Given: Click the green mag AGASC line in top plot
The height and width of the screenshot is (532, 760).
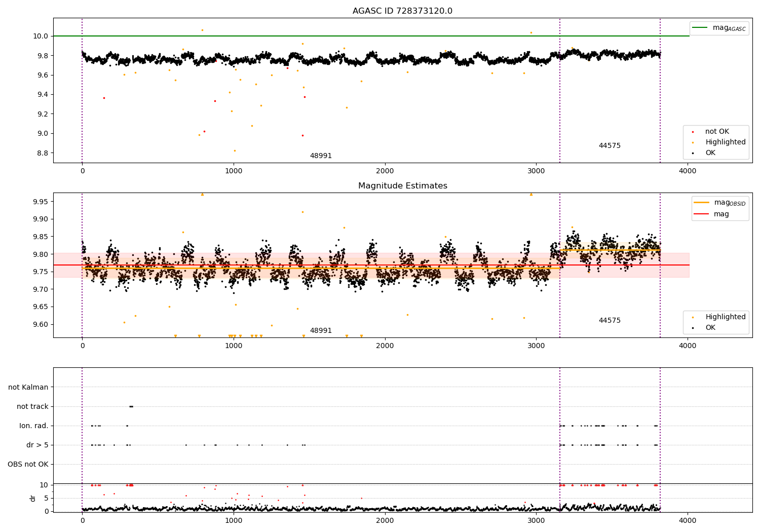Looking at the screenshot, I should 371,36.
